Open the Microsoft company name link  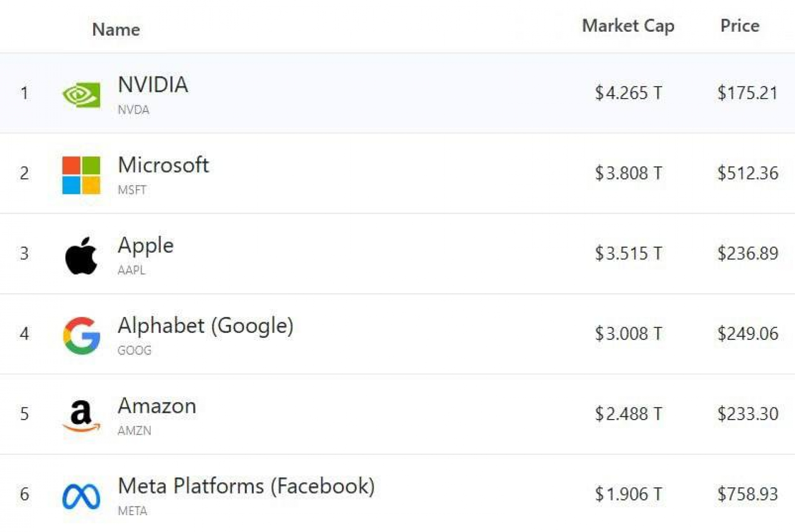163,165
